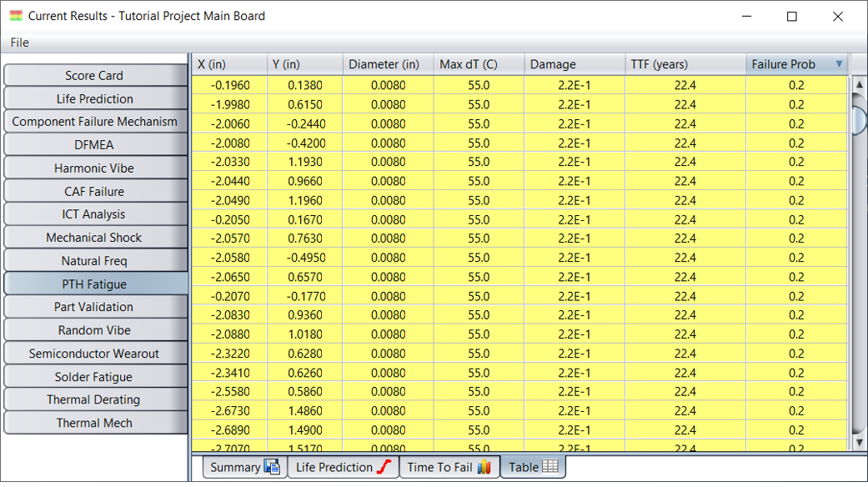Image resolution: width=868 pixels, height=487 pixels.
Task: Click the scrollbar up arrow
Action: coord(859,85)
